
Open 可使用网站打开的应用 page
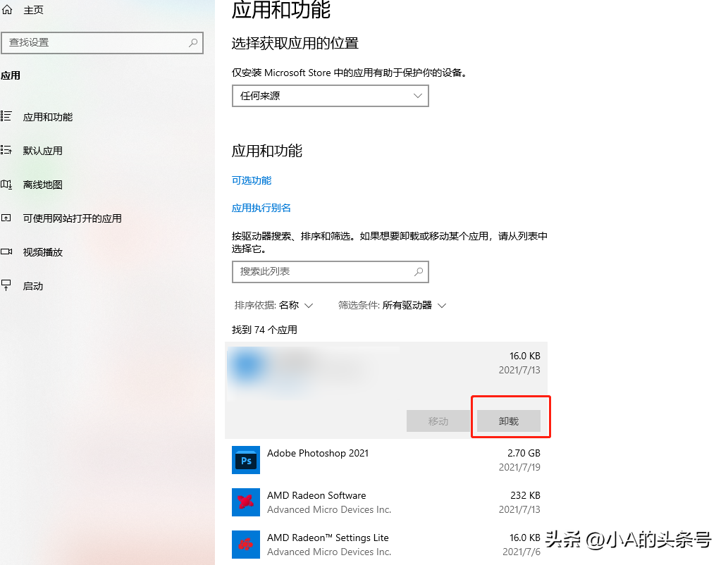click(73, 218)
